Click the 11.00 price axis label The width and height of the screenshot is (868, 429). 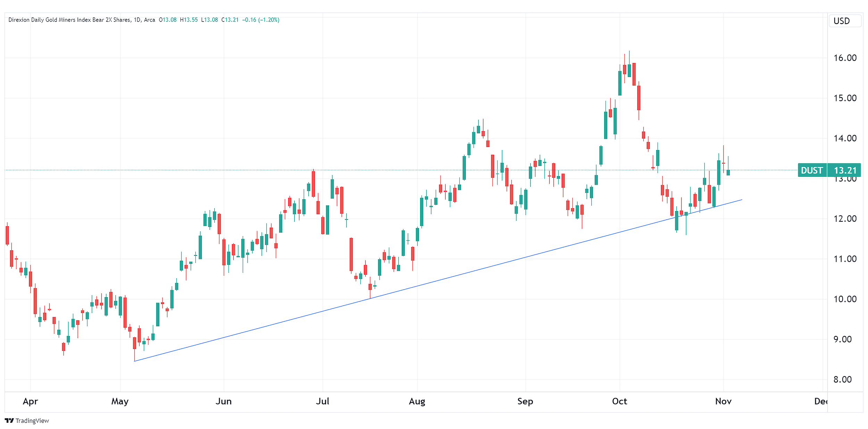coord(845,259)
